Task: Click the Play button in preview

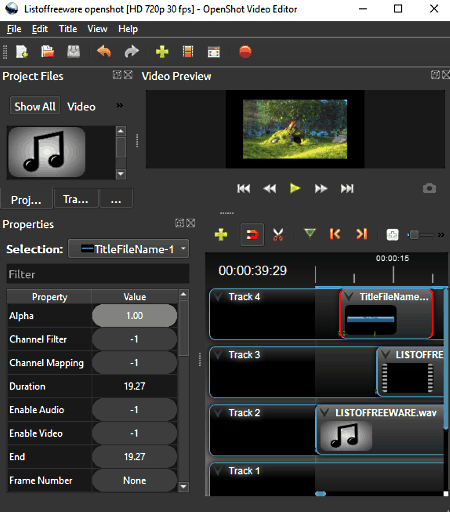Action: tap(295, 188)
